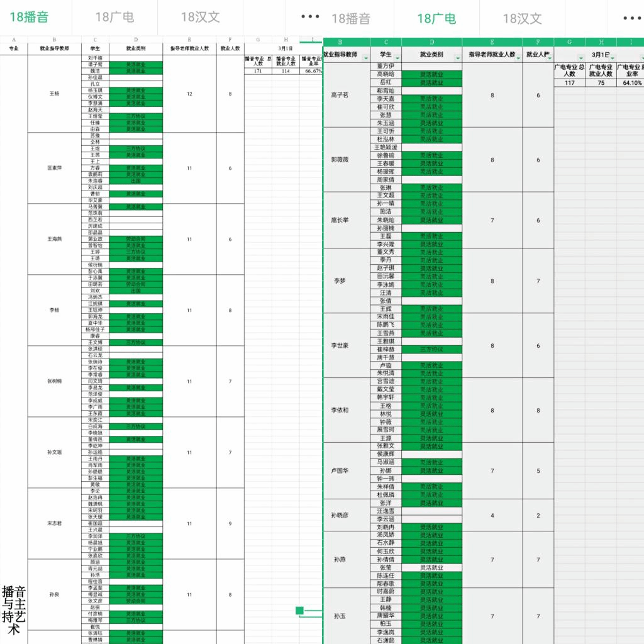Switch to 18汉文 tab in right sheet

point(522,18)
